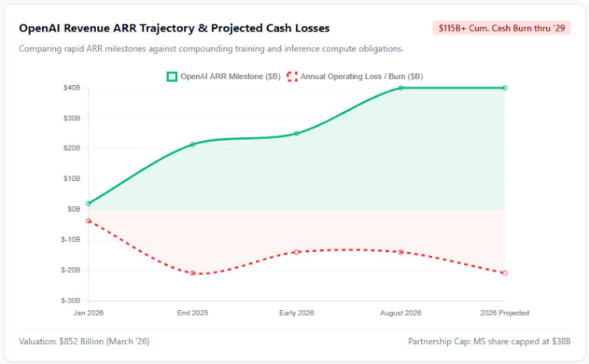The width and height of the screenshot is (589, 364).
Task: Click the Early 2026 x-axis label
Action: (x=297, y=313)
